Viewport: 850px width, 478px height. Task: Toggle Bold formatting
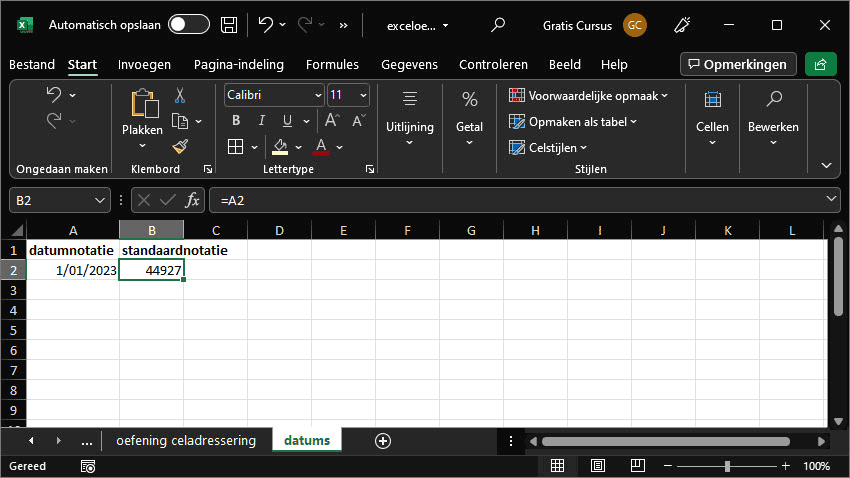click(x=236, y=120)
